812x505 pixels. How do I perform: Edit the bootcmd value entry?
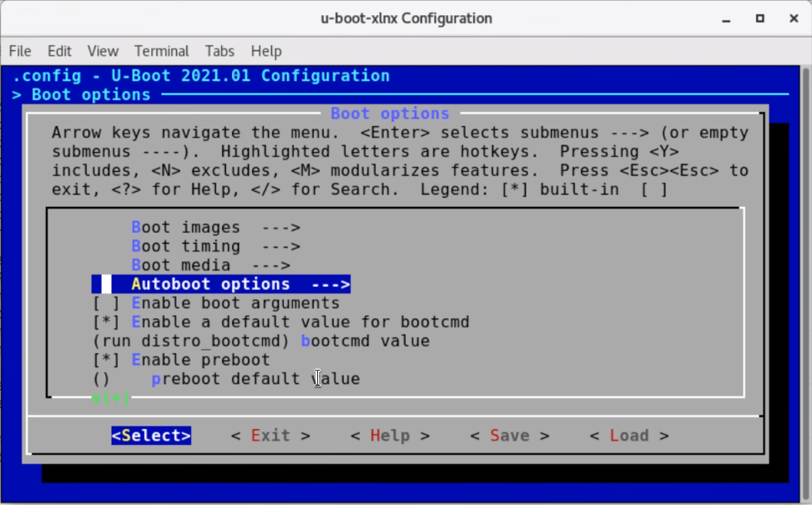(x=261, y=341)
